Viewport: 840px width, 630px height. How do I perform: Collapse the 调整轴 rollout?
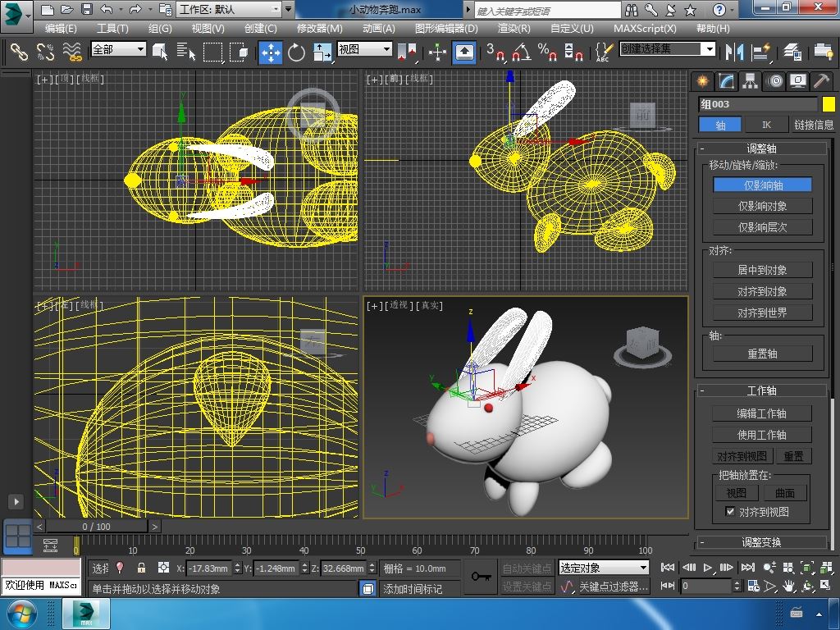[x=761, y=148]
